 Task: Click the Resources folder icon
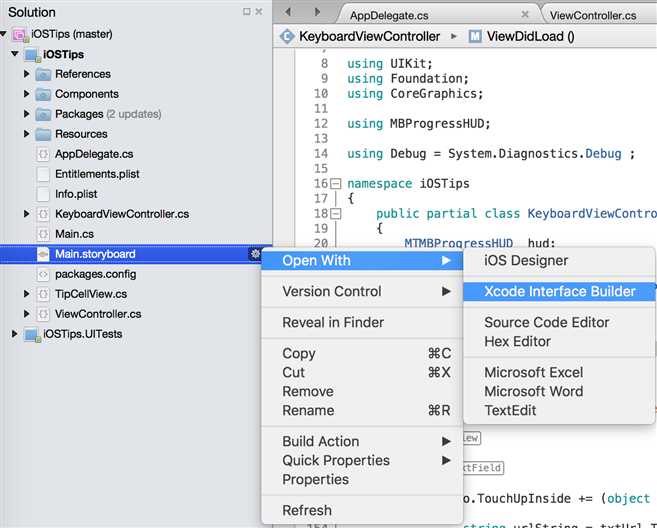pos(43,134)
